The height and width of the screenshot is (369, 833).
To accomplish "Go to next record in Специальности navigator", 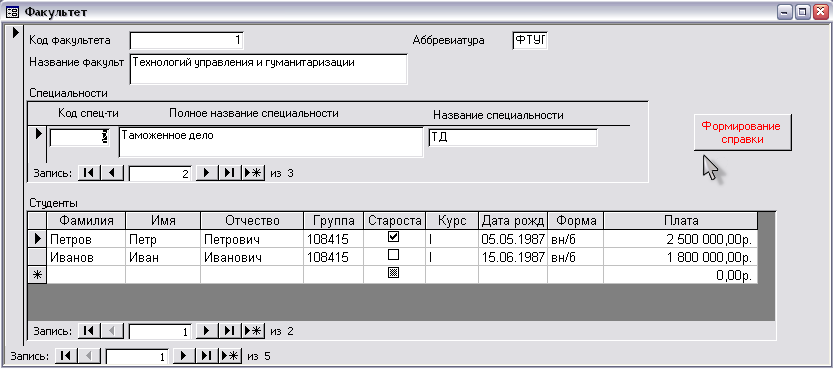I will click(207, 173).
